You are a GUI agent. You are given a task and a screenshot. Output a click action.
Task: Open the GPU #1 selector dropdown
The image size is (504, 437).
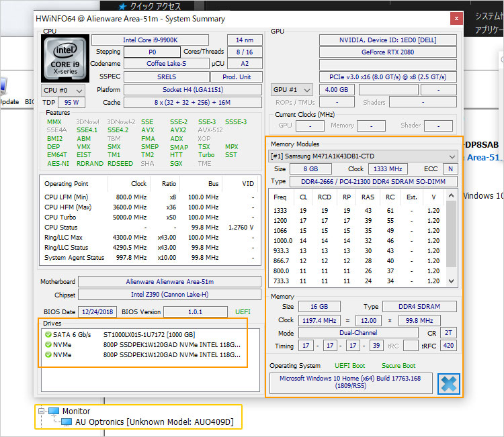point(293,89)
